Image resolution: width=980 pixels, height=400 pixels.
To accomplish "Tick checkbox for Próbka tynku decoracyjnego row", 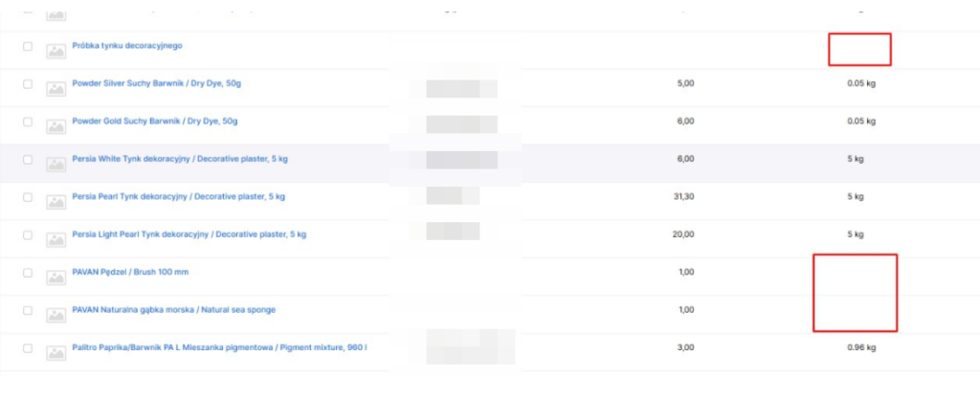I will pos(28,46).
